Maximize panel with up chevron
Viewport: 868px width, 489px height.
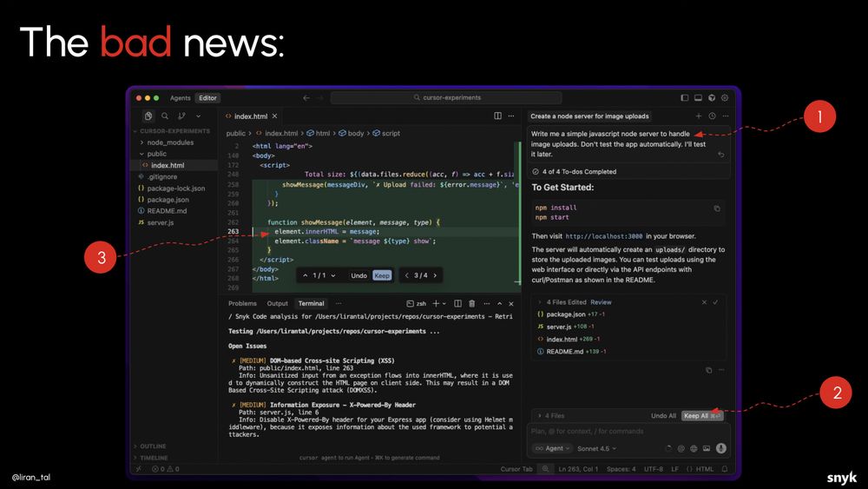499,303
